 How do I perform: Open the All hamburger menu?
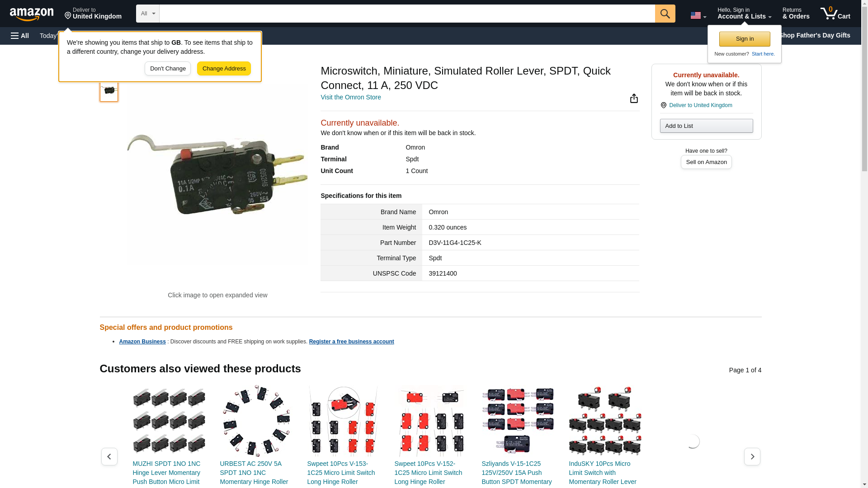[20, 36]
